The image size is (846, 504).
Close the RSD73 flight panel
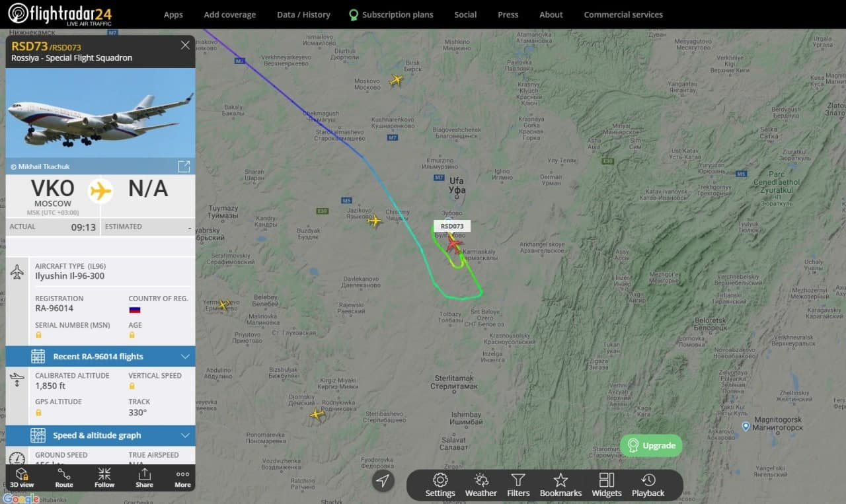(x=185, y=45)
